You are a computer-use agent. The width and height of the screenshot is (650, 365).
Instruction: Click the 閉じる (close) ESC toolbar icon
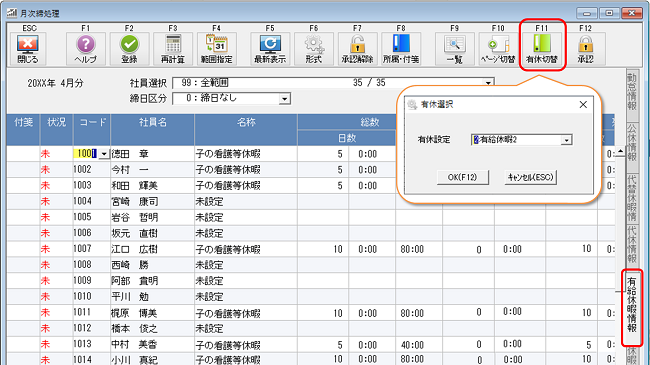(x=27, y=49)
